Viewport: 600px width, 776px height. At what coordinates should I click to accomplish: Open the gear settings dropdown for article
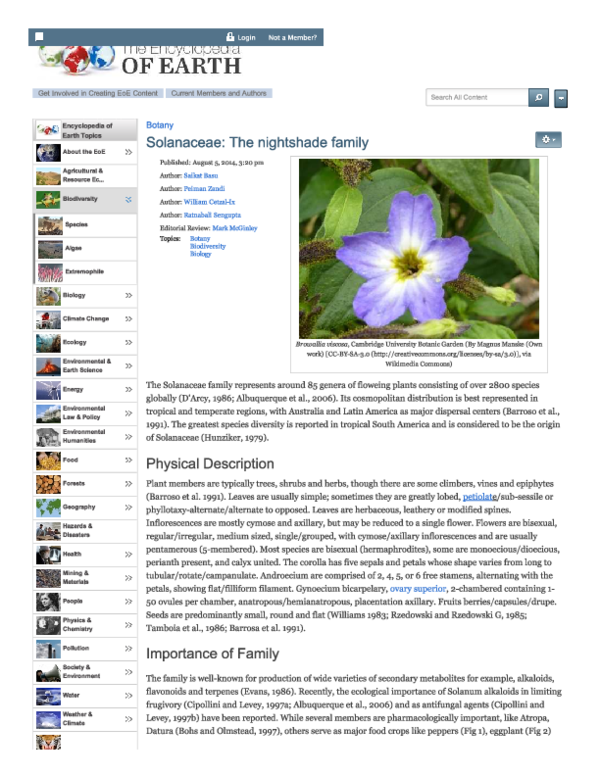(x=548, y=140)
